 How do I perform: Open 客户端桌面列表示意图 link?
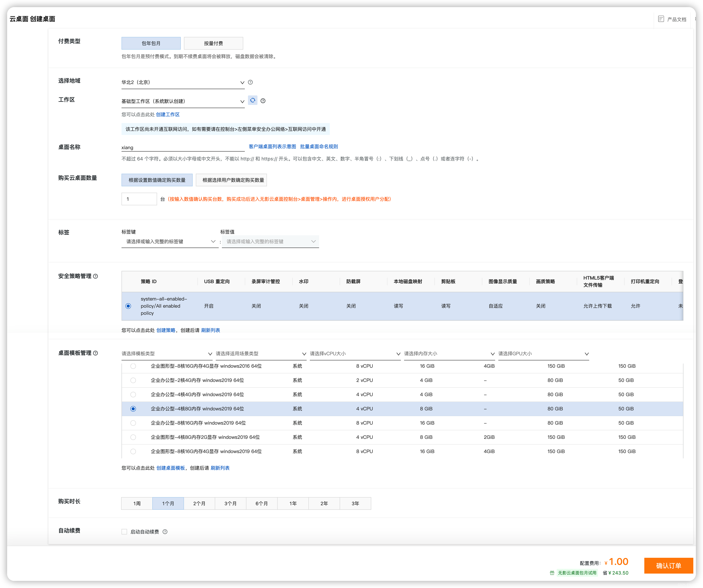(272, 147)
